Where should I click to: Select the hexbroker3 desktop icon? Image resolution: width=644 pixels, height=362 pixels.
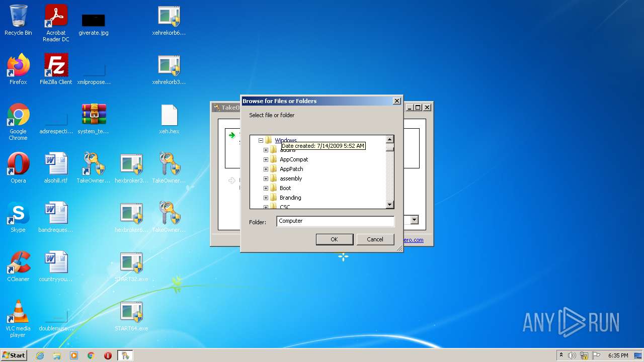click(x=131, y=168)
